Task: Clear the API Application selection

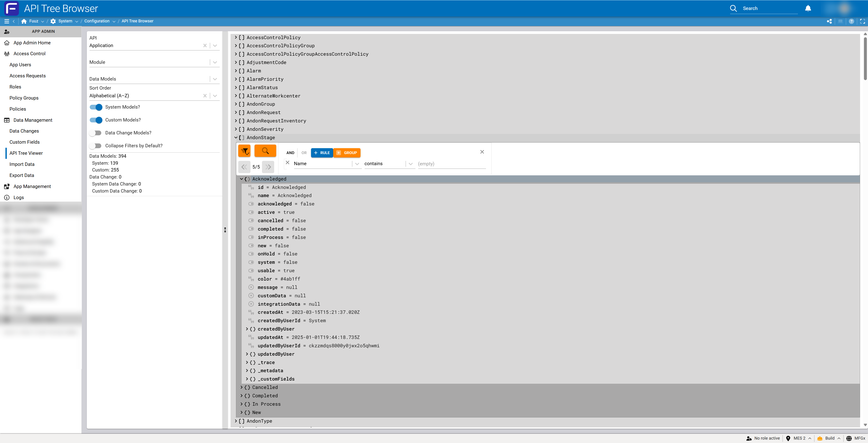Action: [x=205, y=45]
